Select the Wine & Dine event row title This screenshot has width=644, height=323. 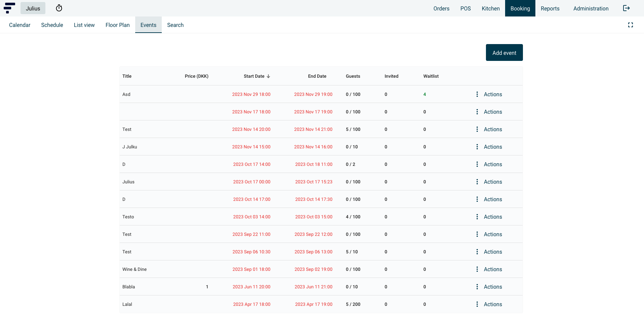coord(135,269)
